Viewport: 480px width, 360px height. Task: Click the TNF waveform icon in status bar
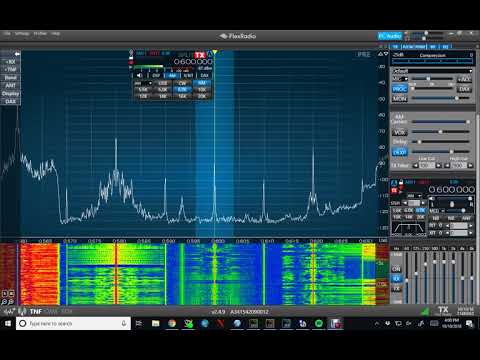point(9,312)
